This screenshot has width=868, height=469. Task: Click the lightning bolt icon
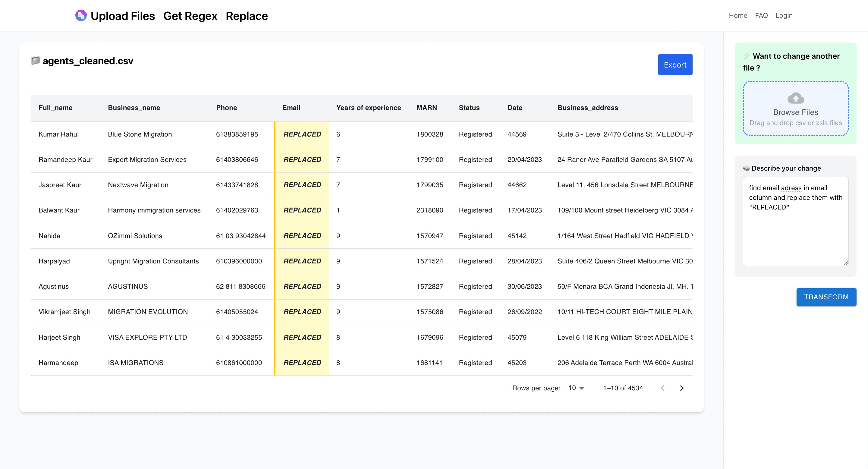pos(747,56)
